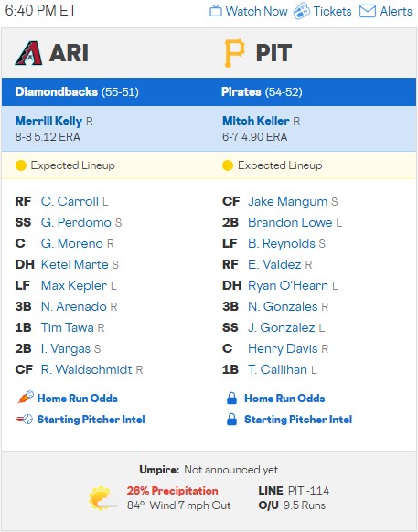Click the Arizona Diamondbacks logo

28,53
